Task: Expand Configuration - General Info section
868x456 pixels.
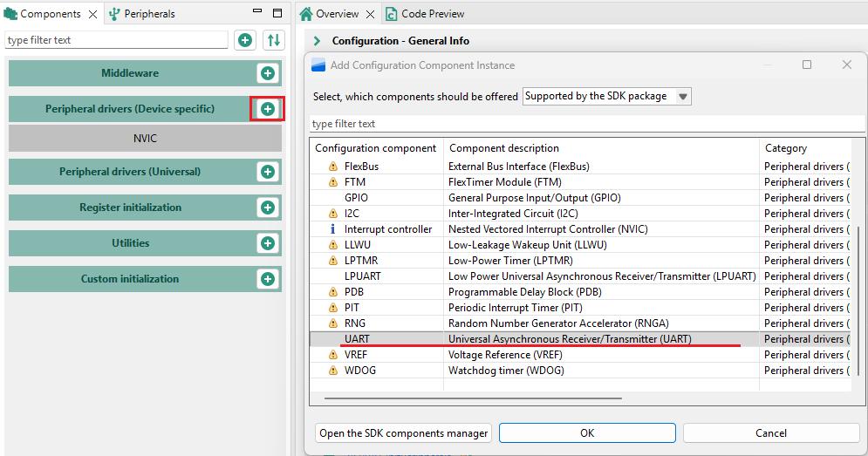Action: (x=317, y=41)
